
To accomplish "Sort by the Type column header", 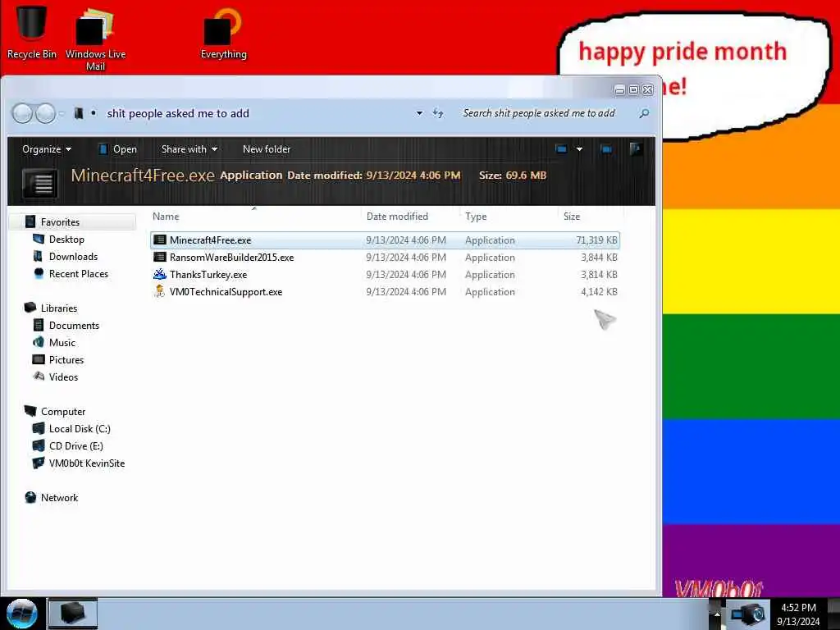I will coord(509,217).
